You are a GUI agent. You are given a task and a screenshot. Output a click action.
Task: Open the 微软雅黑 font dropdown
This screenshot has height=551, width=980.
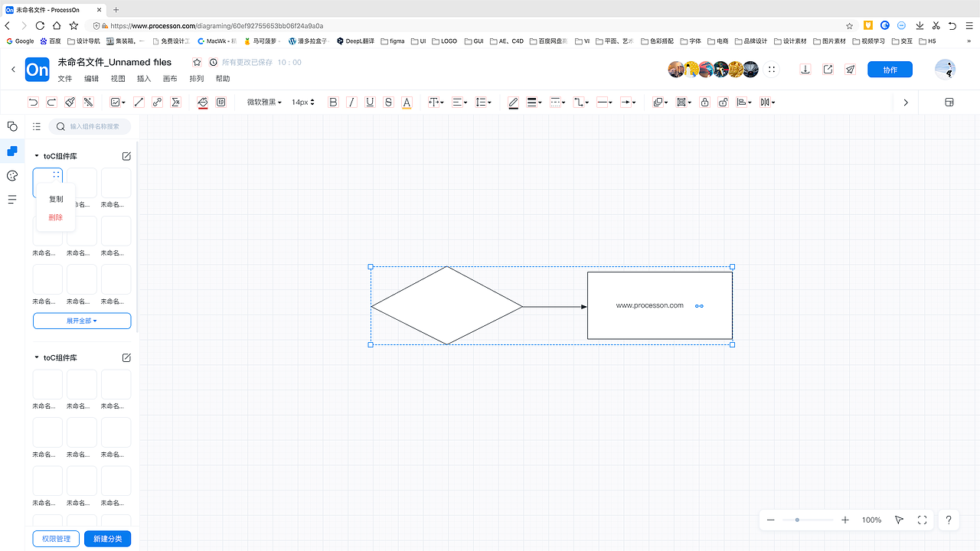[x=264, y=102]
